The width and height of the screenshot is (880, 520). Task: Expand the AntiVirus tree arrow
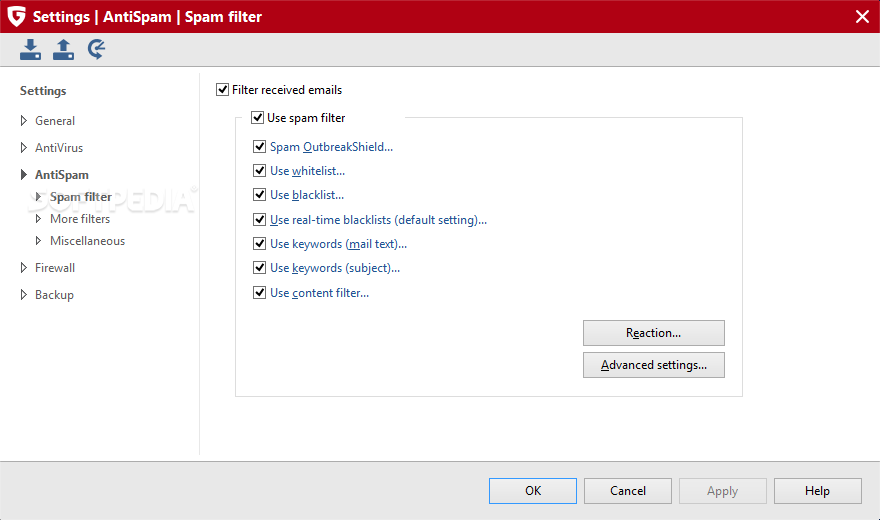tap(24, 148)
